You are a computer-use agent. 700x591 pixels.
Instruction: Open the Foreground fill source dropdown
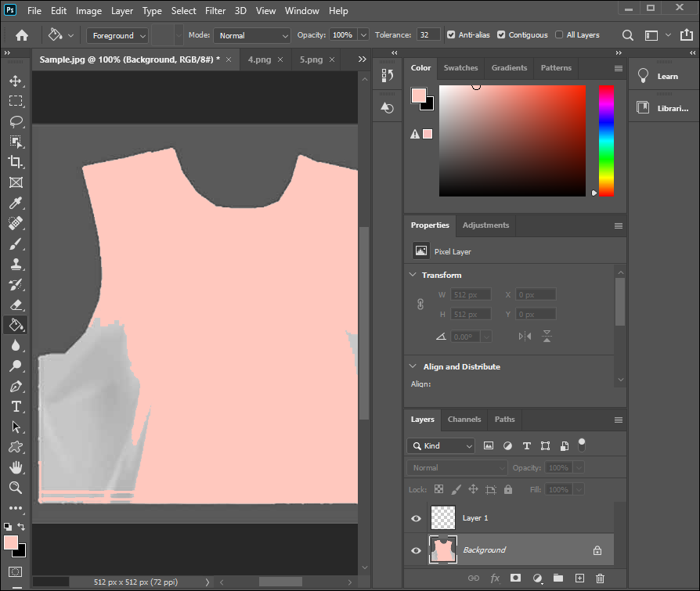point(119,35)
